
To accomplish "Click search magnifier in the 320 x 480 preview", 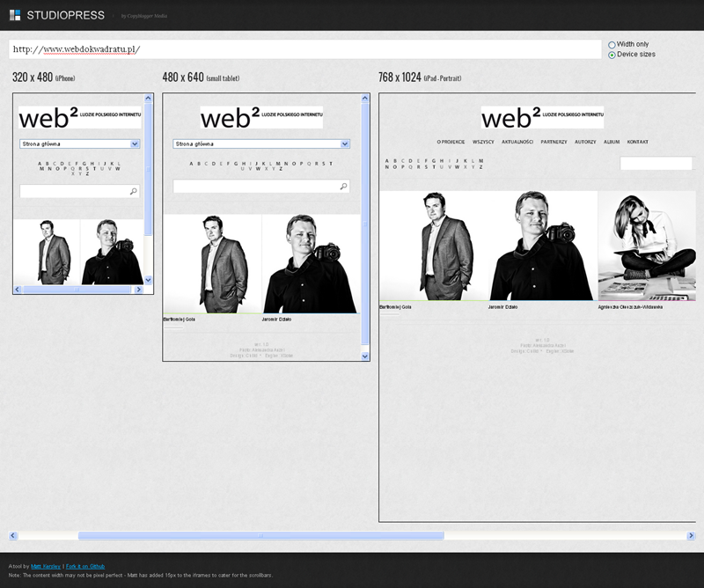I will tap(133, 191).
